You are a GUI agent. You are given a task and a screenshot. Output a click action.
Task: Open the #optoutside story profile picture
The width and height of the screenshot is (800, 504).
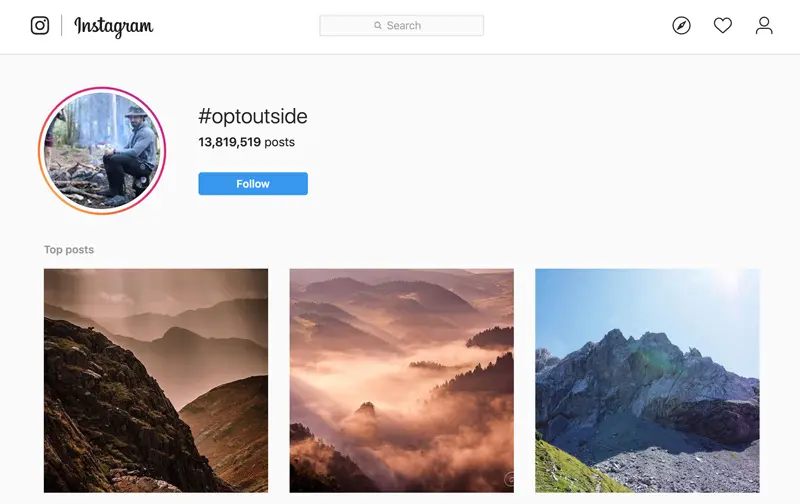(102, 151)
